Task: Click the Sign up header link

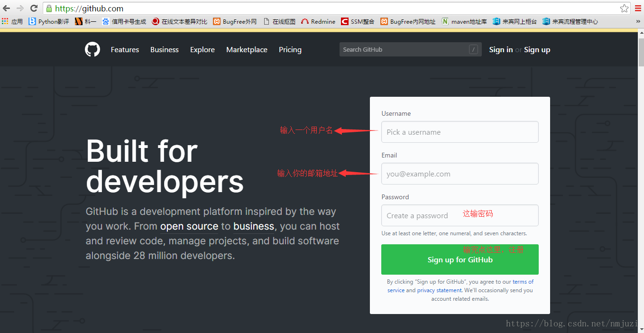Action: [537, 49]
